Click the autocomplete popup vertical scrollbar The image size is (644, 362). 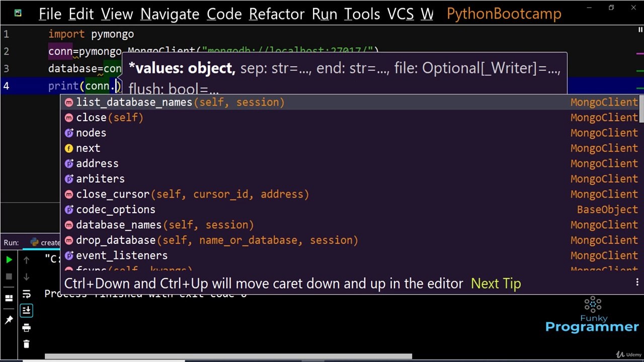point(641,109)
